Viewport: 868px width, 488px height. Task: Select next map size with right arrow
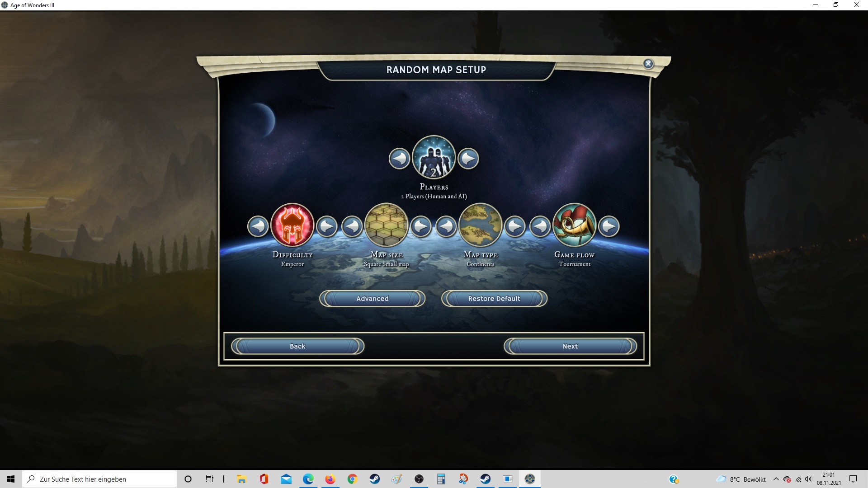(421, 226)
